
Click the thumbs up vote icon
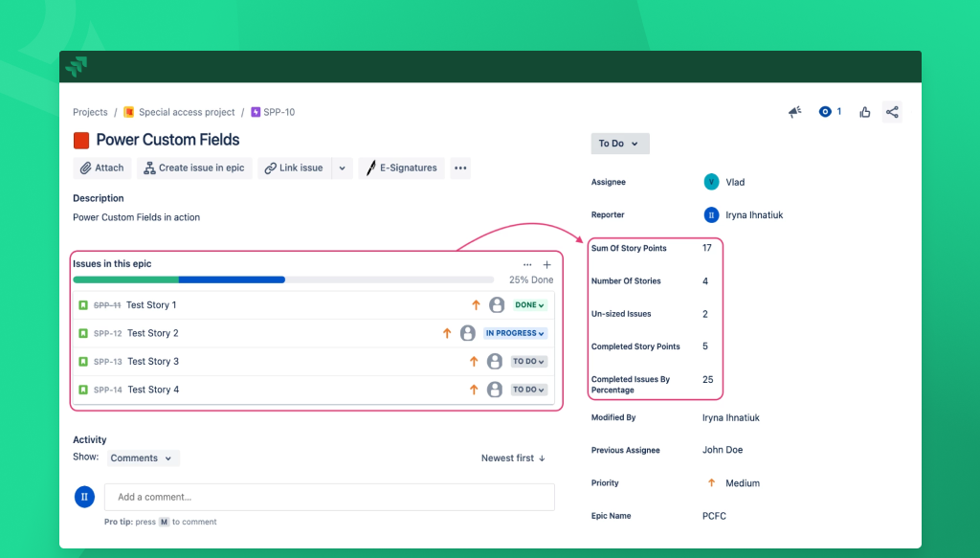(865, 112)
